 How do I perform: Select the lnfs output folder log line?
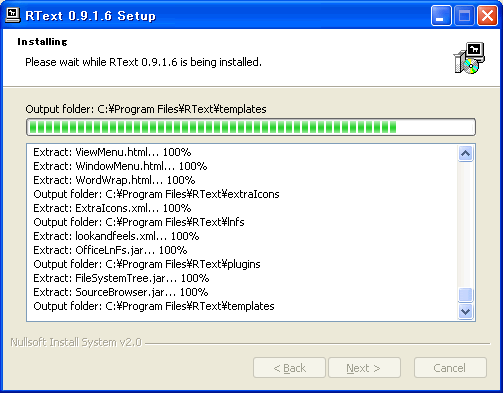(139, 222)
